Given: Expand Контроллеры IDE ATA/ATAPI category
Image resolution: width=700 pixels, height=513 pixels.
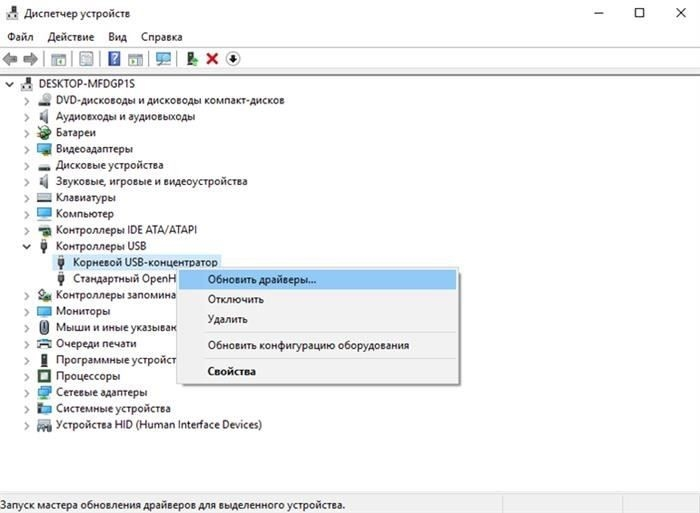Looking at the screenshot, I should coord(27,230).
